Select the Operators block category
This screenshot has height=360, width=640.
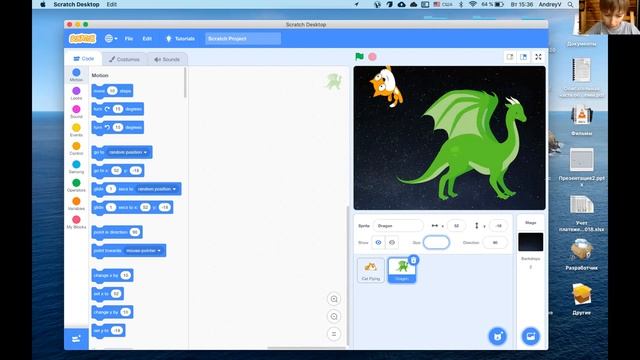click(x=76, y=185)
